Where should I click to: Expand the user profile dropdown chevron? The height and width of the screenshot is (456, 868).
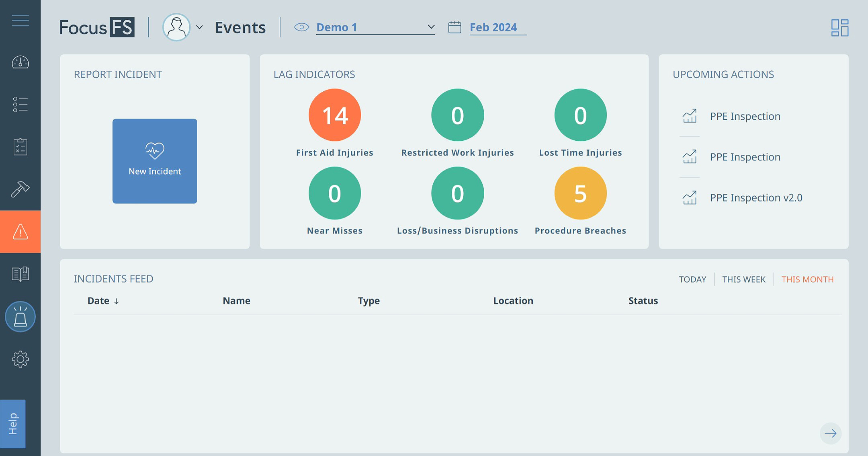point(199,27)
